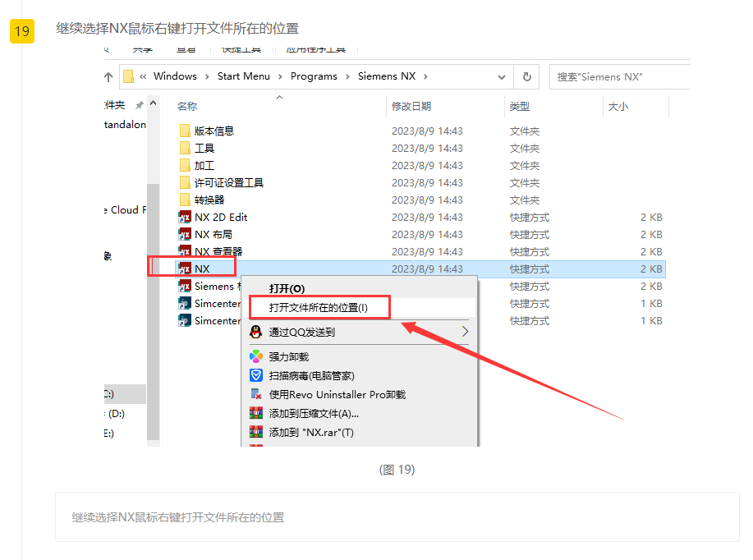Click the Siemens shortcut below NX

tap(209, 287)
